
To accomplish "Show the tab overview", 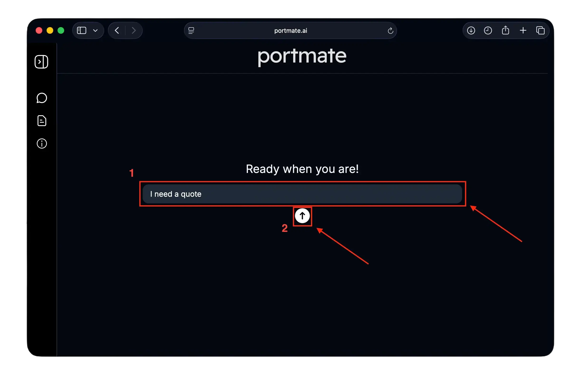I will (x=540, y=30).
